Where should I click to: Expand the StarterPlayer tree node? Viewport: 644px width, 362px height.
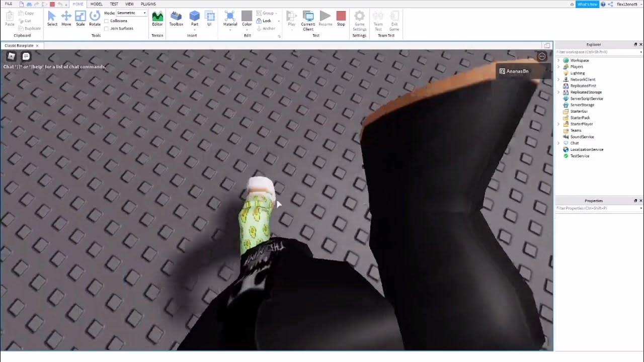tap(558, 124)
